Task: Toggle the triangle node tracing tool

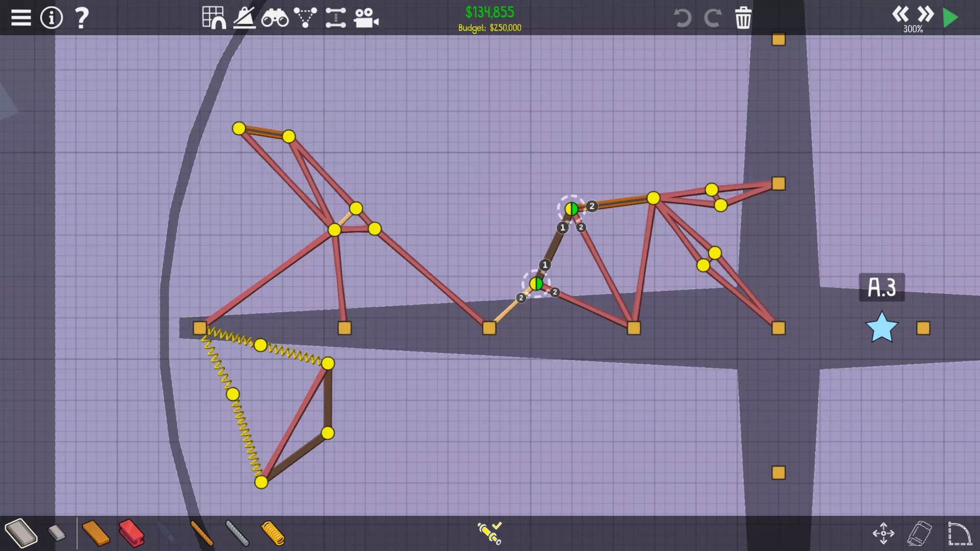Action: point(305,18)
